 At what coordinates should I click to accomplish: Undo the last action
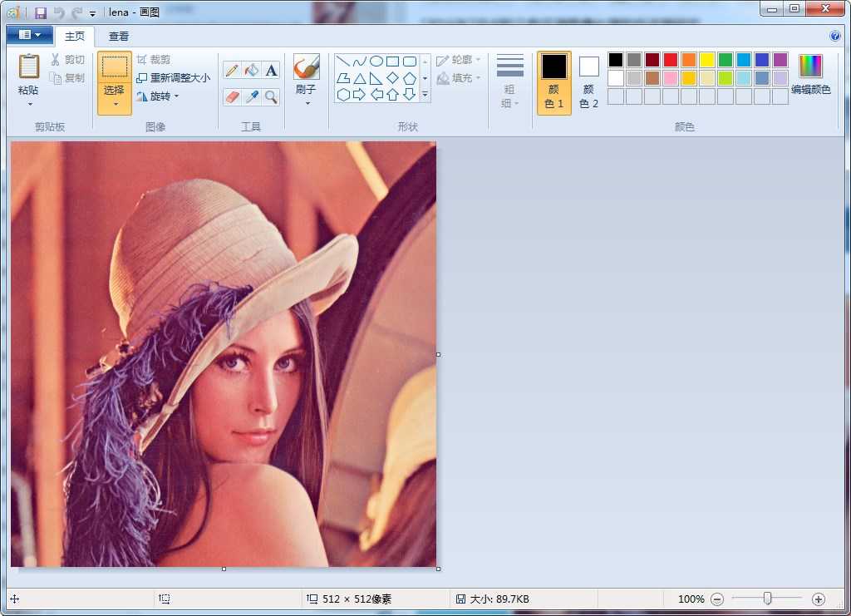coord(59,12)
